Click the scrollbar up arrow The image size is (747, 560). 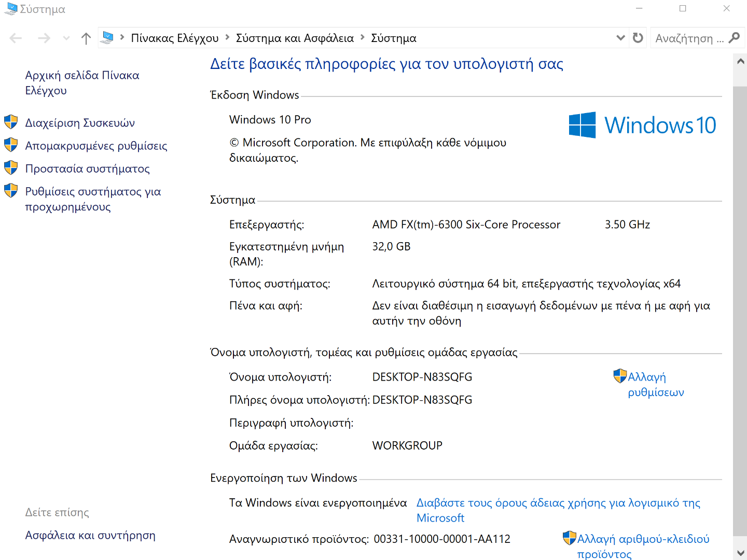coord(740,61)
